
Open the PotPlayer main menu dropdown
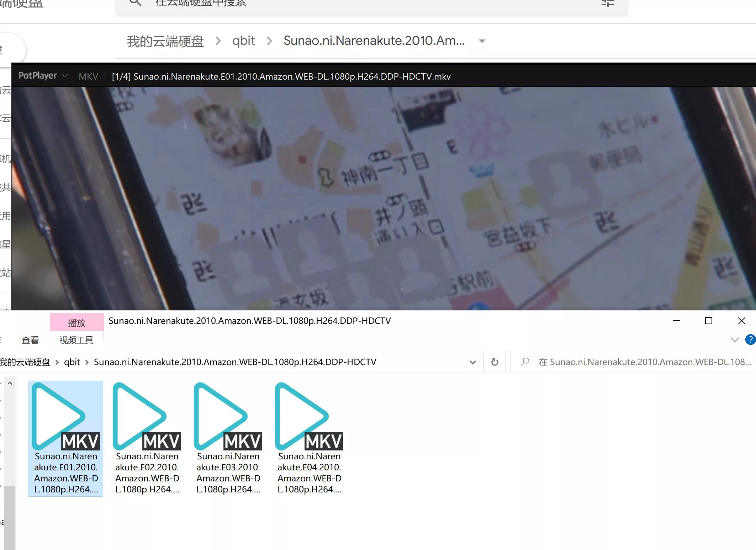click(43, 76)
